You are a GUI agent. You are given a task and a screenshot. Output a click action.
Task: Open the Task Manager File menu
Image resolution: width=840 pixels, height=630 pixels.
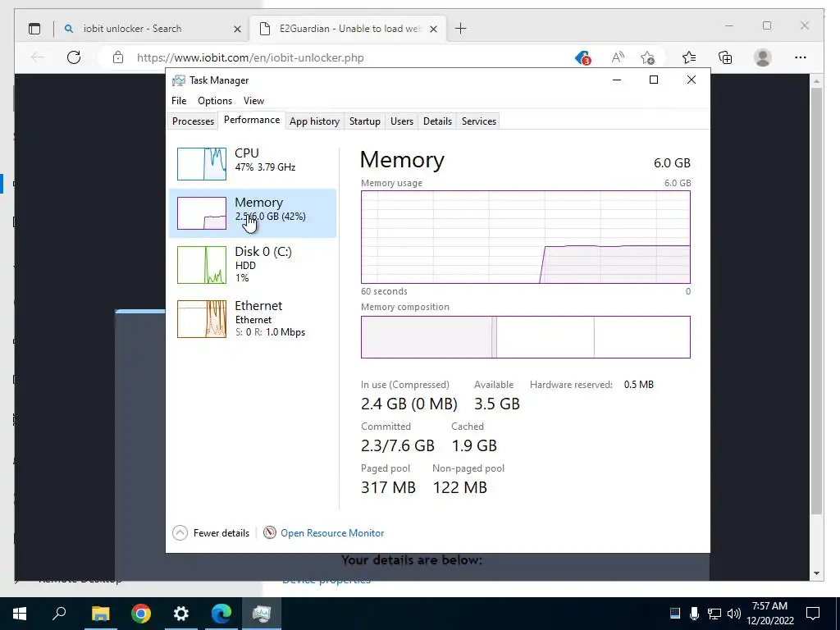pyautogui.click(x=179, y=101)
